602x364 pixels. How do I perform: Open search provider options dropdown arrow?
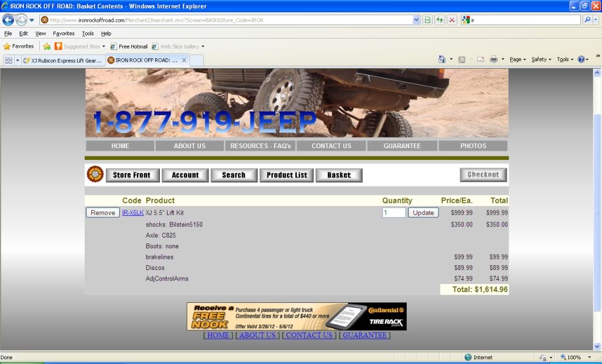[x=596, y=20]
